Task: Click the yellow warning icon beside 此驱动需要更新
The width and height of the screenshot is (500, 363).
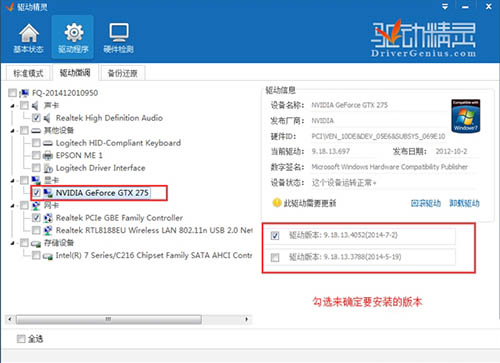Action: (277, 203)
